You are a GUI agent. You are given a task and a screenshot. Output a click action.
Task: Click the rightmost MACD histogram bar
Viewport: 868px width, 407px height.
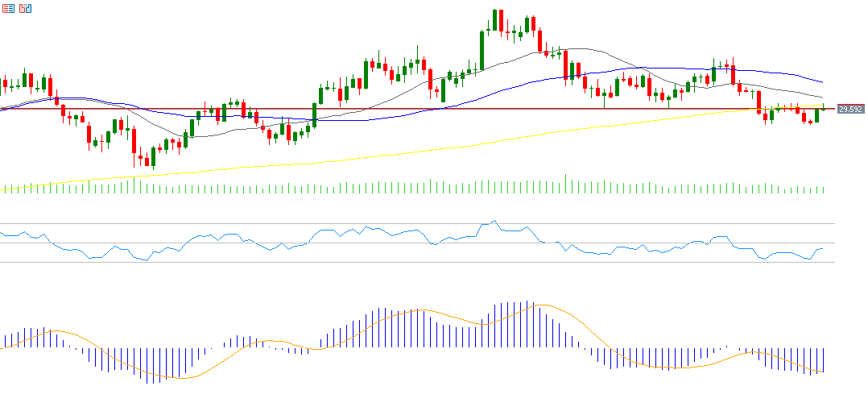[x=824, y=360]
